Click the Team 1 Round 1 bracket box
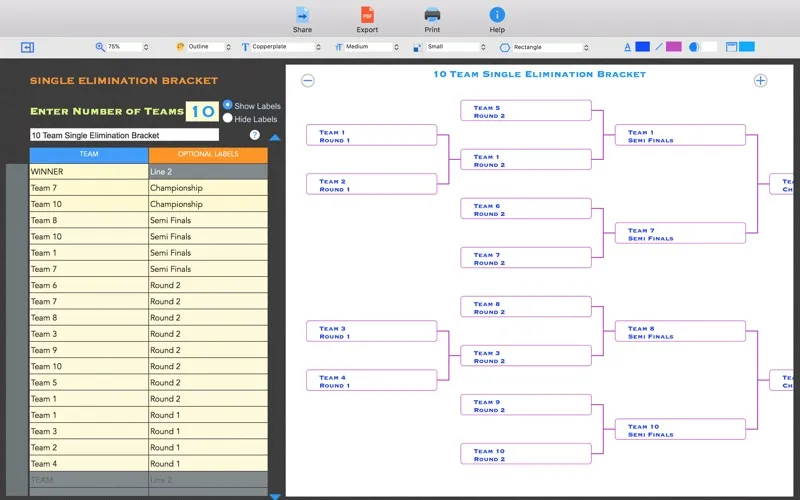800x500 pixels. coord(371,135)
